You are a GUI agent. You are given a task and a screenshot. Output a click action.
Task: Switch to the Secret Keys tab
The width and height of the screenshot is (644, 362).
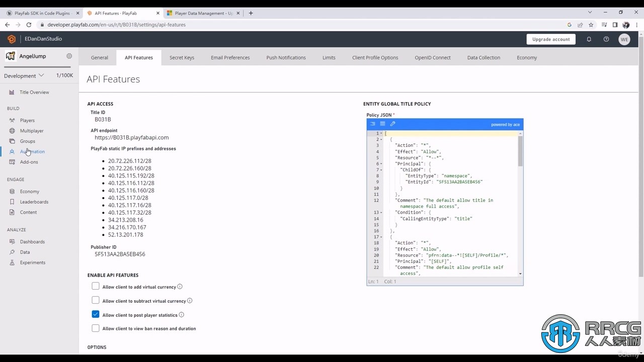click(x=182, y=57)
